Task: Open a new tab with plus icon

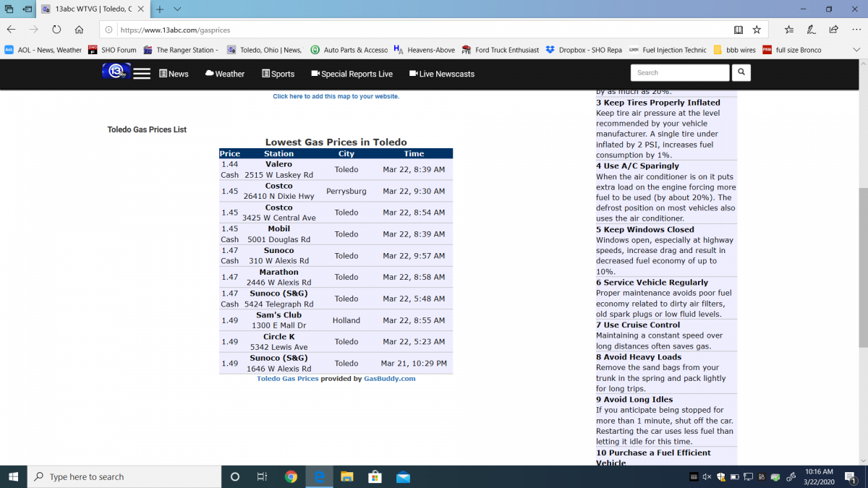Action: (160, 9)
